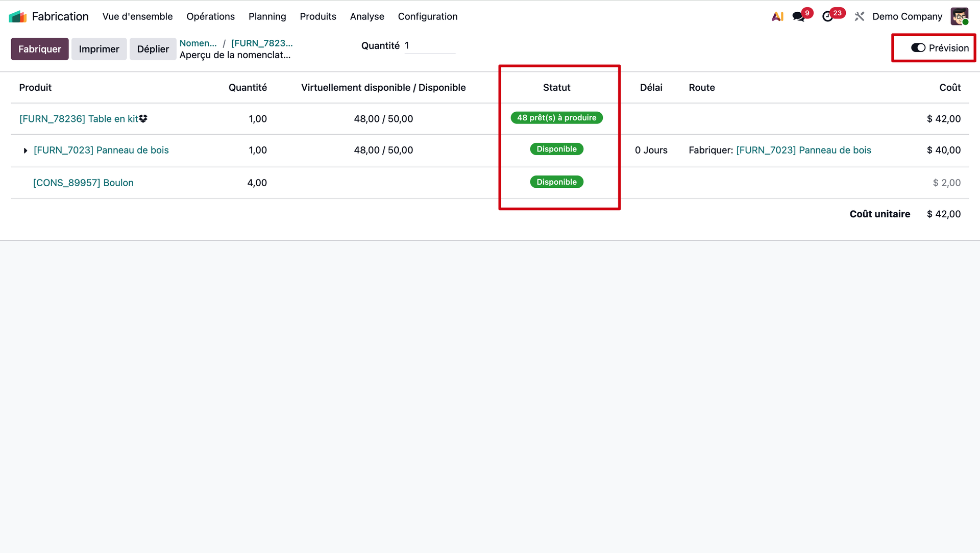This screenshot has height=553, width=980.
Task: Click the Fabrication app logo icon
Action: (x=17, y=16)
